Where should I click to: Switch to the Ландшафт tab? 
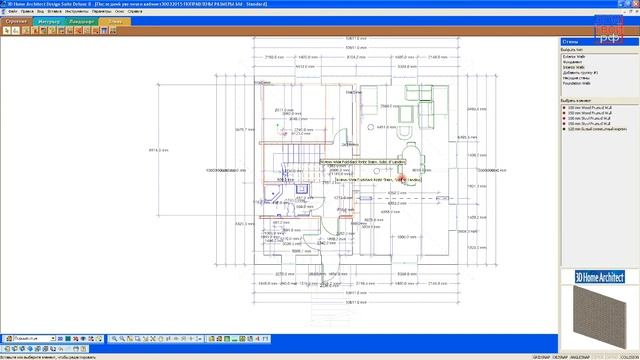coord(82,21)
